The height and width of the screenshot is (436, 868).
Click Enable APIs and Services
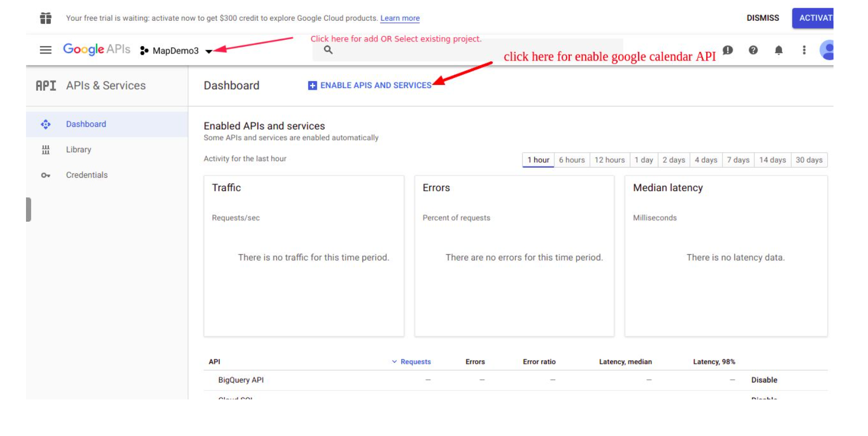(370, 85)
